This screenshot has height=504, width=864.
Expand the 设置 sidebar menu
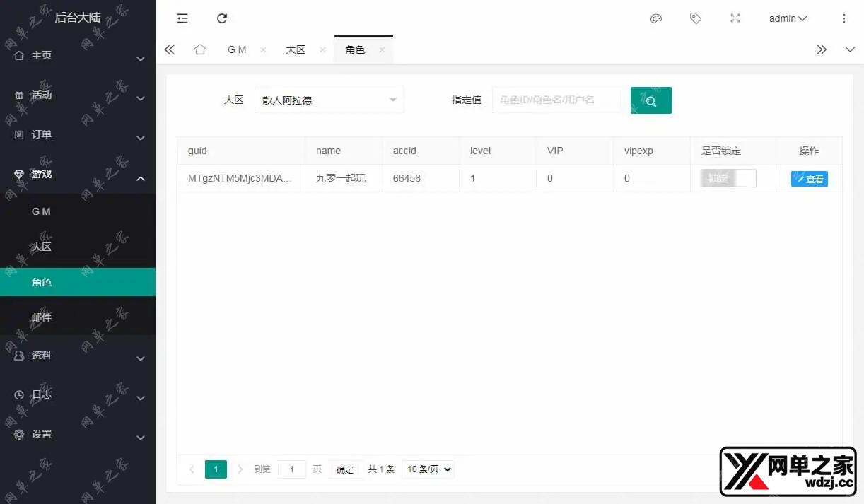[78, 435]
